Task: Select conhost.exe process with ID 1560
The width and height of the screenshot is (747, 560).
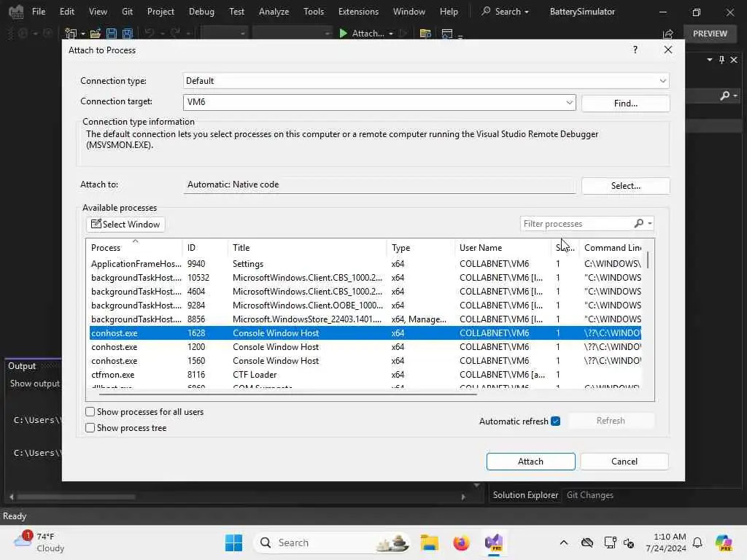Action: 365,361
